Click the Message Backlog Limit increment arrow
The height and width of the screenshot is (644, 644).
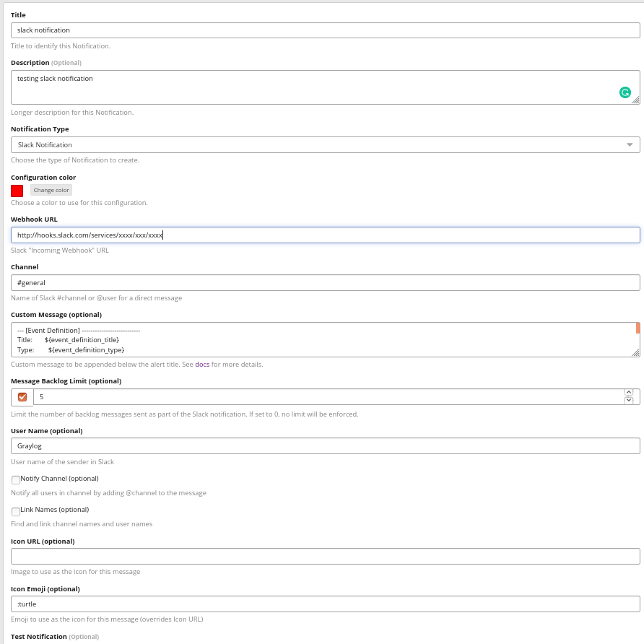(x=628, y=393)
